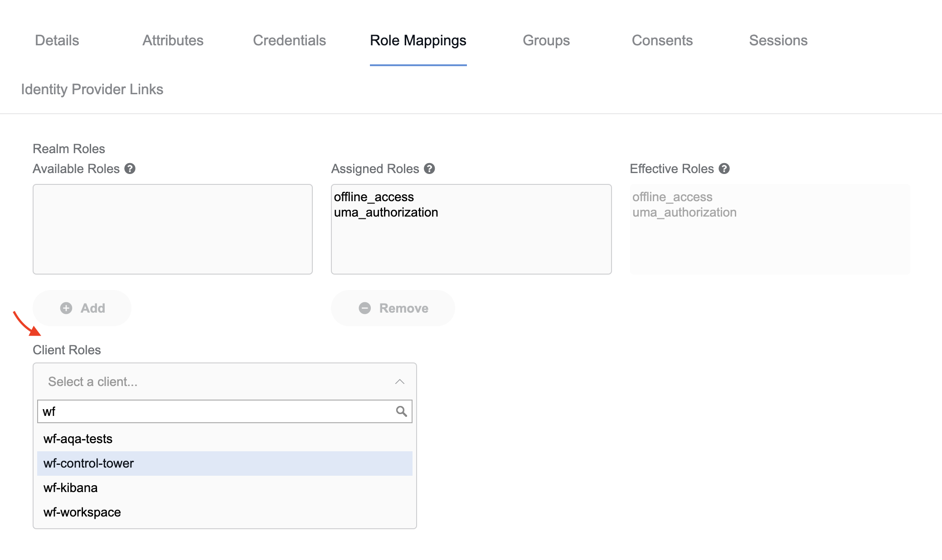942x560 pixels.
Task: Open the Details tab
Action: pos(57,40)
